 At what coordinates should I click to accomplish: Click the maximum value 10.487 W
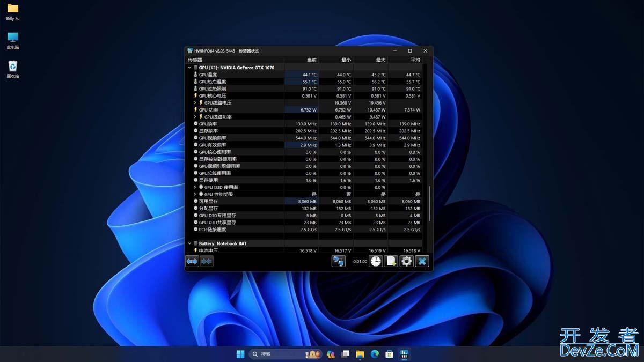tap(376, 110)
